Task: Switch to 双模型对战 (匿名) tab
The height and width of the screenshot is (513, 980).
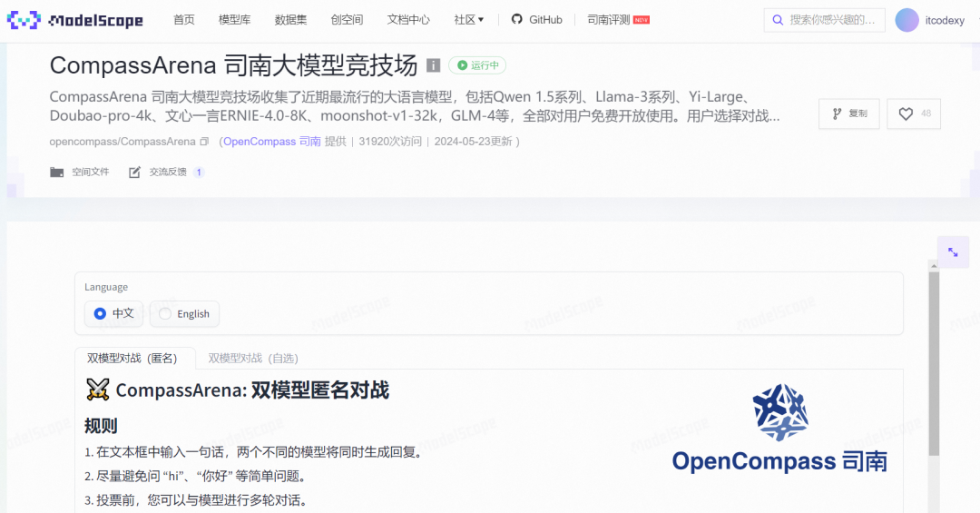Action: pyautogui.click(x=132, y=359)
